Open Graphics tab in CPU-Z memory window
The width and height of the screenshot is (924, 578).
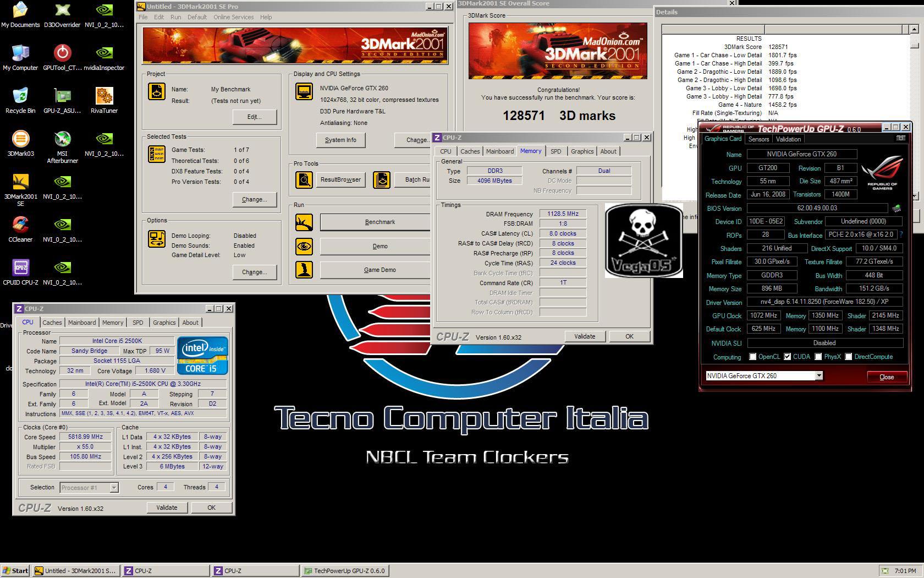tap(582, 151)
